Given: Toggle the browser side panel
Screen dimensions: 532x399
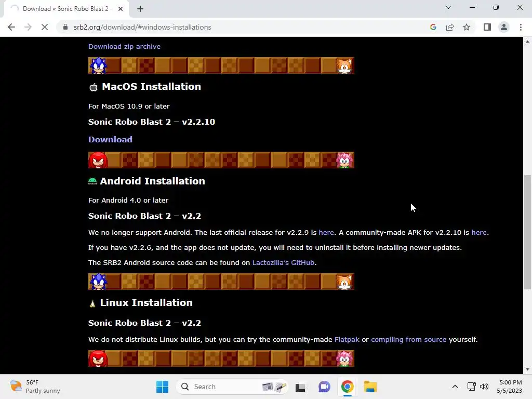Looking at the screenshot, I should point(487,27).
